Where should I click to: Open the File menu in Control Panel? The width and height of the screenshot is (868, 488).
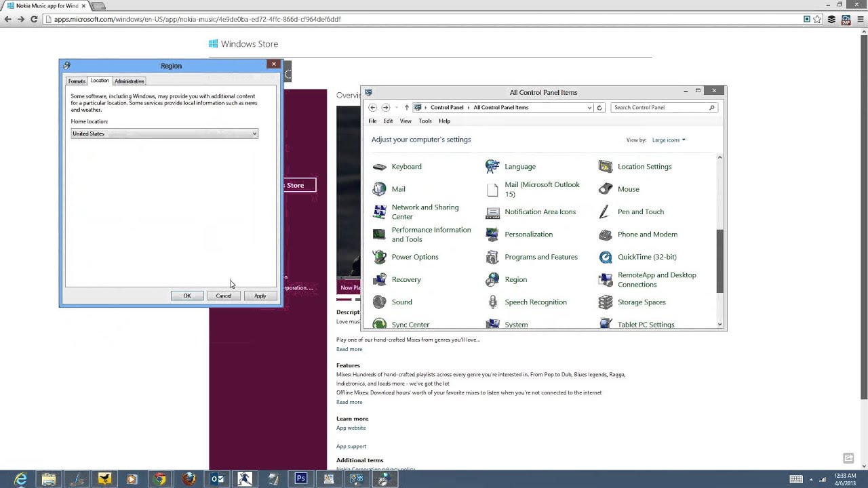372,121
